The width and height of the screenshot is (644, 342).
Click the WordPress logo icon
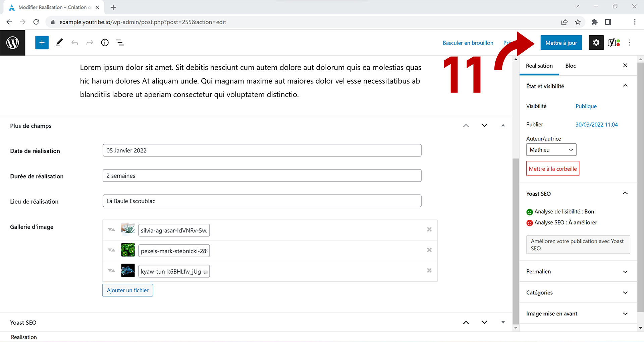pos(13,43)
